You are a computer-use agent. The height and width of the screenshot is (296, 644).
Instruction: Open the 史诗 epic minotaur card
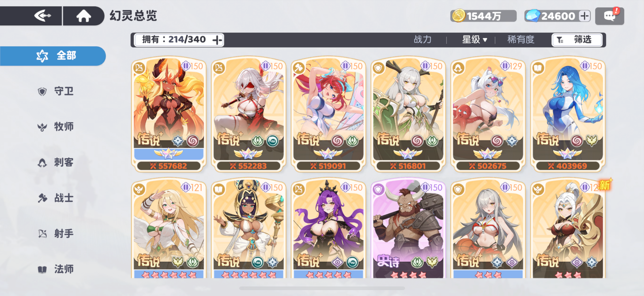coord(408,229)
